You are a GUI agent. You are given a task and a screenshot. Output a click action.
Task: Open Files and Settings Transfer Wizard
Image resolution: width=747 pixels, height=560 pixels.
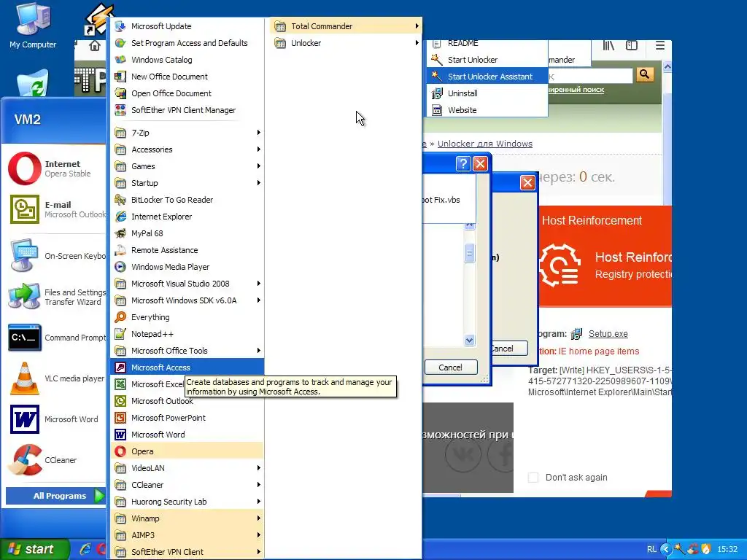click(x=55, y=297)
